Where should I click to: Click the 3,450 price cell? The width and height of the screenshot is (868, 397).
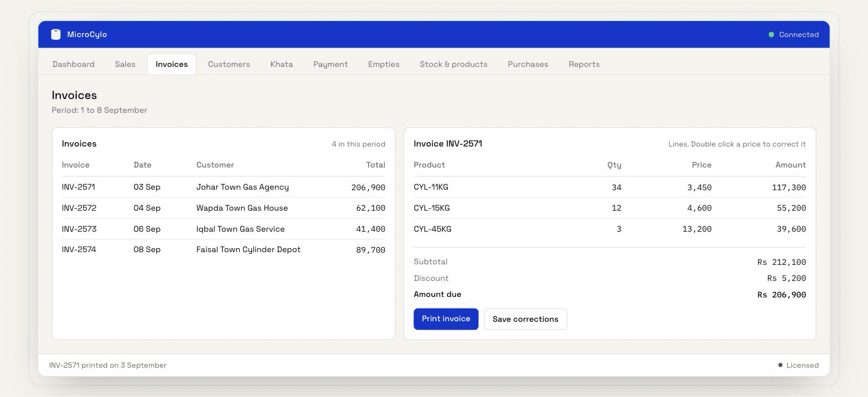(699, 187)
